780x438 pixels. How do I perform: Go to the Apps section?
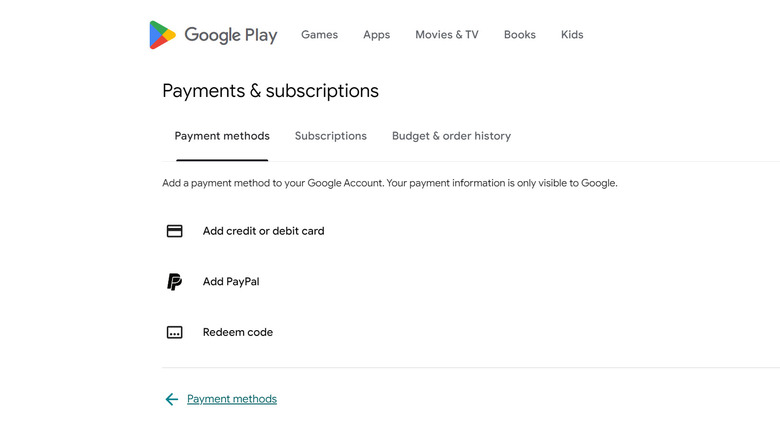pyautogui.click(x=376, y=35)
